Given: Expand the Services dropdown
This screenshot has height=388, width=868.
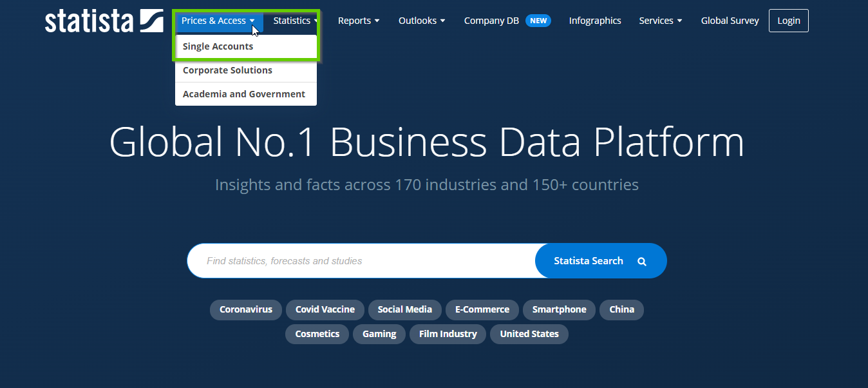Looking at the screenshot, I should click(661, 21).
